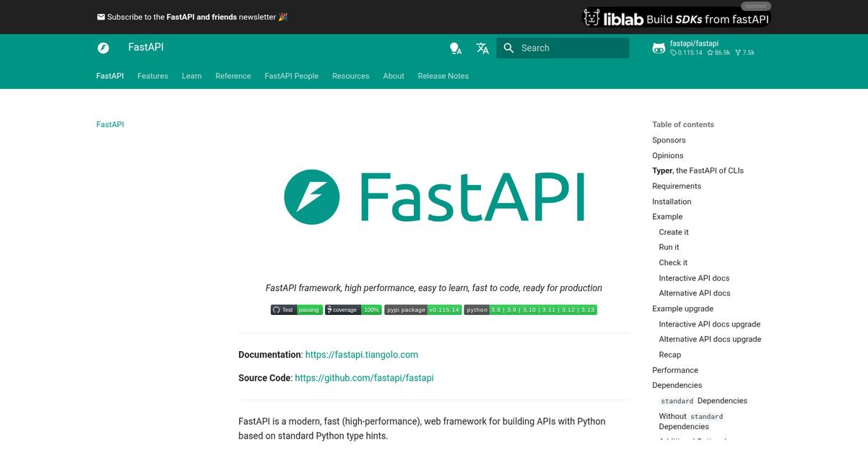Jump to Check it subsection
Viewport: 868px width, 453px height.
point(673,263)
